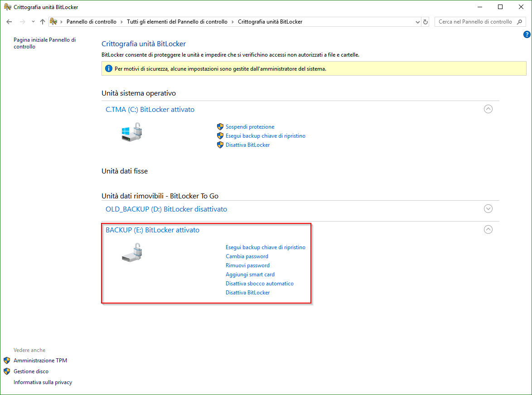The image size is (532, 395).
Task: Click Unità dati rimovibili - BitLocker To Go title
Action: click(x=160, y=196)
